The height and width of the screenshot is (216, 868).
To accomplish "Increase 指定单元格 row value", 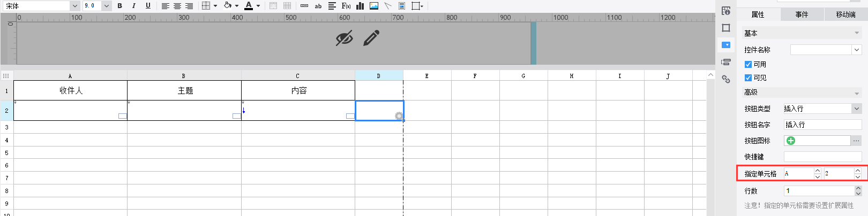I will (858, 171).
